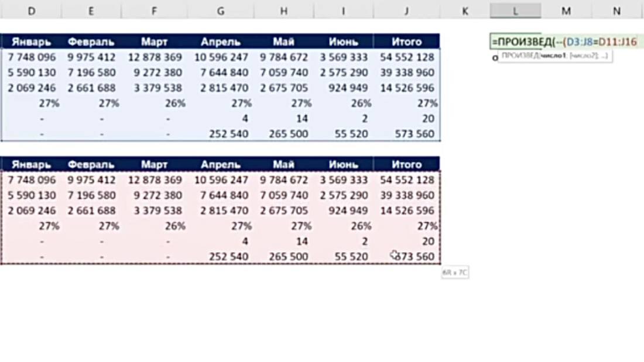The image size is (644, 362).
Task: Select the highlighted column L header
Action: pos(515,11)
